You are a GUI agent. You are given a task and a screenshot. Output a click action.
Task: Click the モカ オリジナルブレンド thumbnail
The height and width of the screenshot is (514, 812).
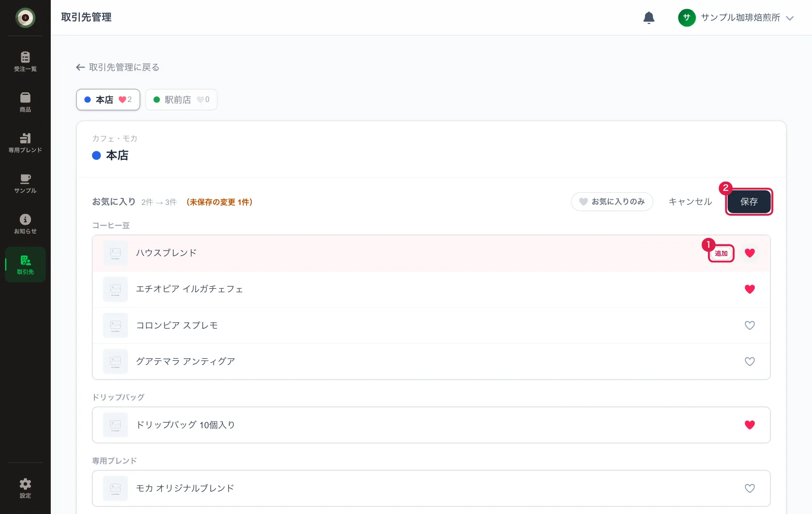(115, 488)
